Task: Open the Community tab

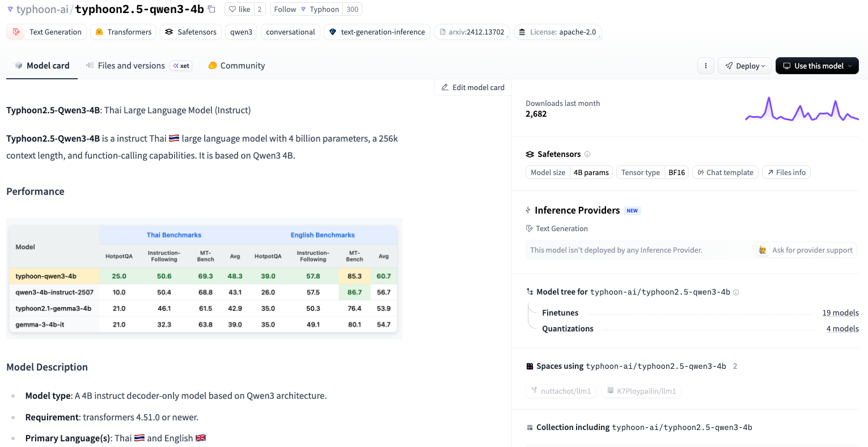Action: [x=236, y=66]
